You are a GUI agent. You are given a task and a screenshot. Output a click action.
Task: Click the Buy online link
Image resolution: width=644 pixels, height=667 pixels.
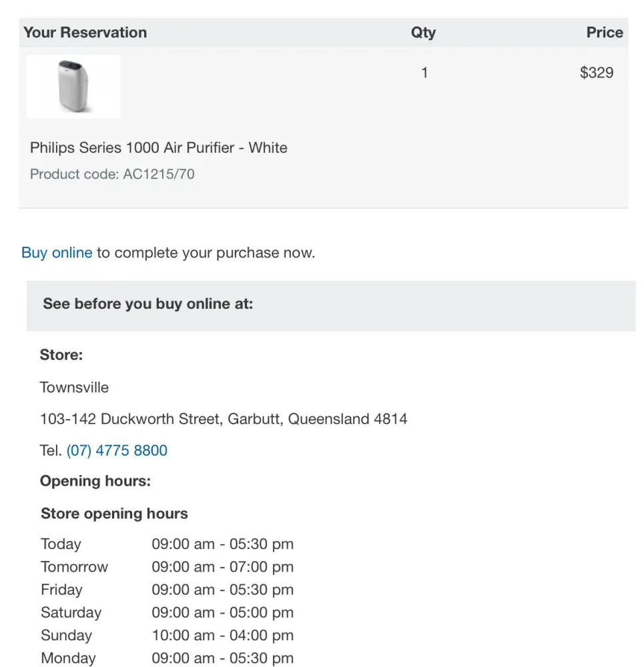click(x=57, y=253)
